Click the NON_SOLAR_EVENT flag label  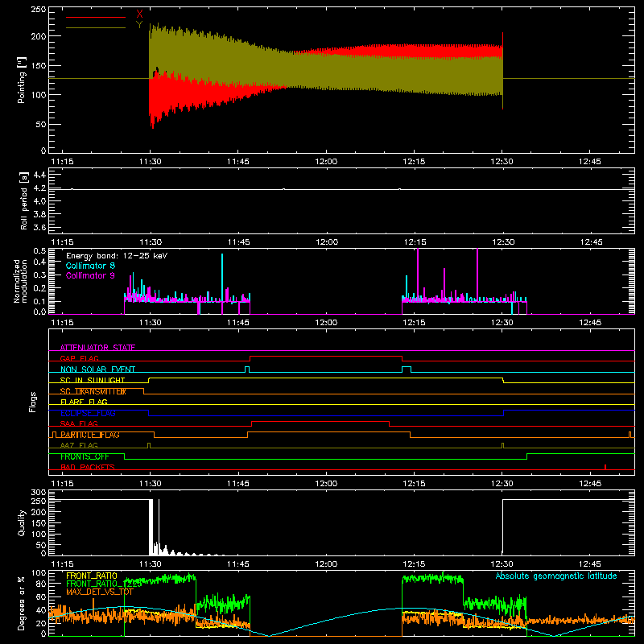click(x=97, y=369)
